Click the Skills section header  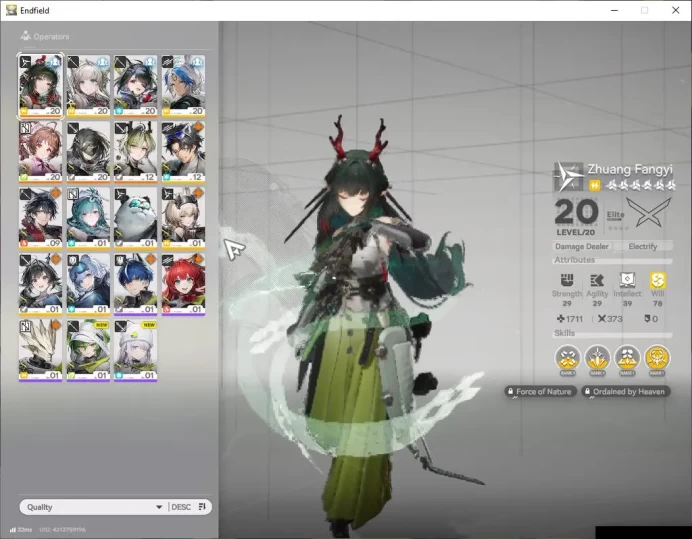tap(564, 333)
